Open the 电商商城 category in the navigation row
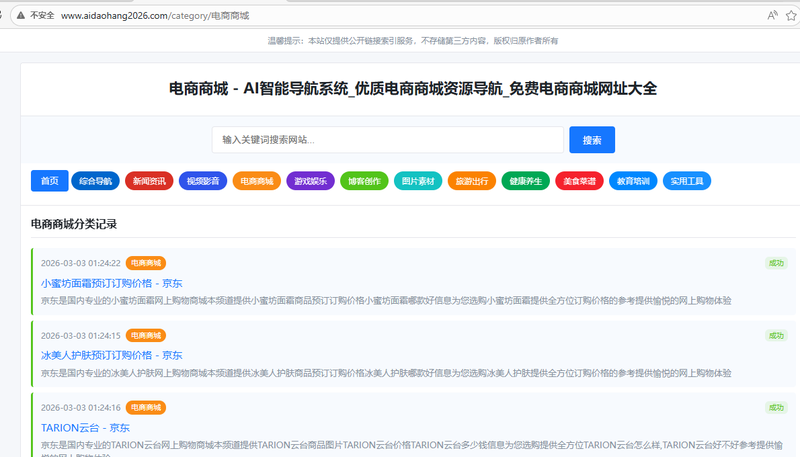This screenshot has height=457, width=800. coord(257,181)
